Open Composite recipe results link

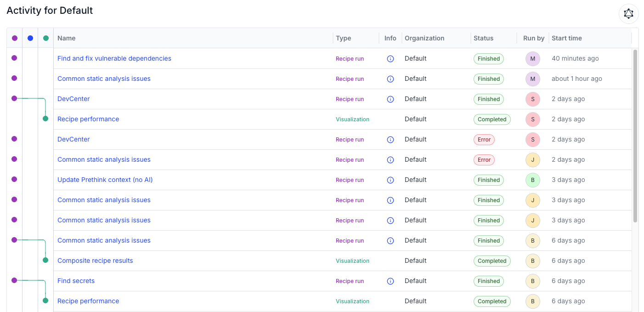click(x=95, y=261)
